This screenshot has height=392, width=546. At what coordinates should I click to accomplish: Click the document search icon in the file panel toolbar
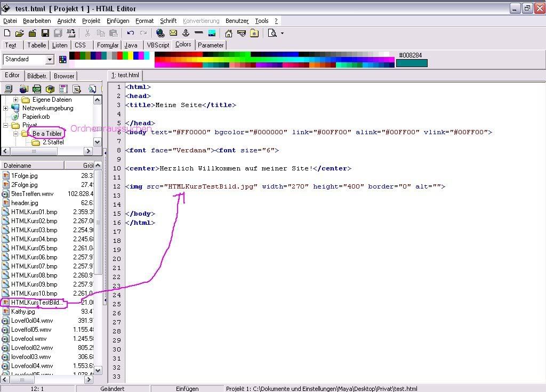(92, 89)
